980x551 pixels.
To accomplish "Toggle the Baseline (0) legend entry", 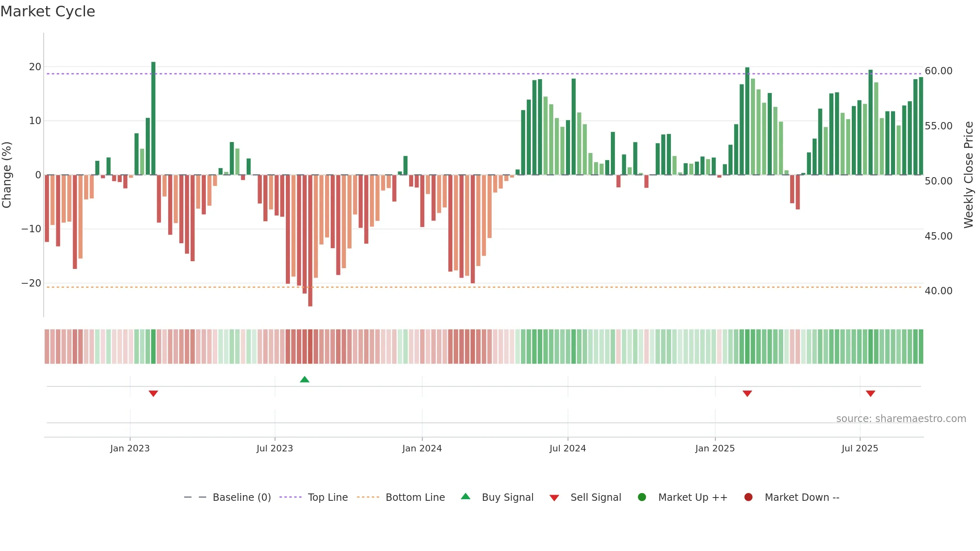I will point(227,497).
